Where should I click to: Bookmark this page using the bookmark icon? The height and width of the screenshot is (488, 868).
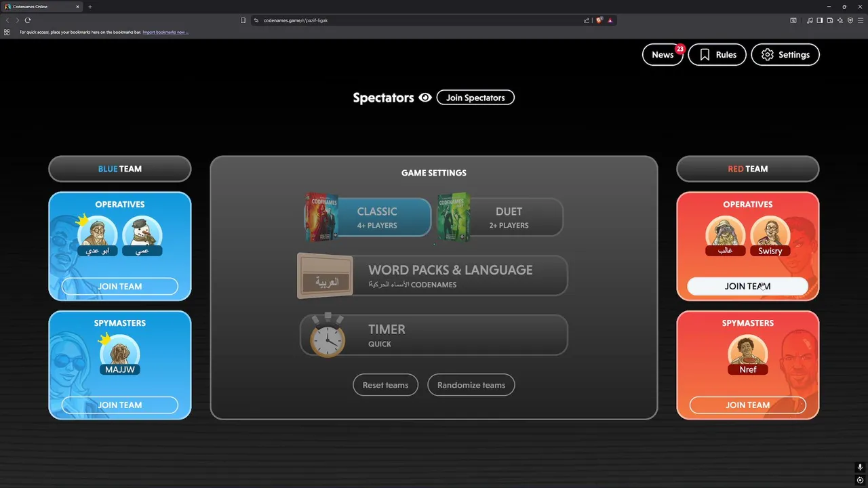pos(243,20)
